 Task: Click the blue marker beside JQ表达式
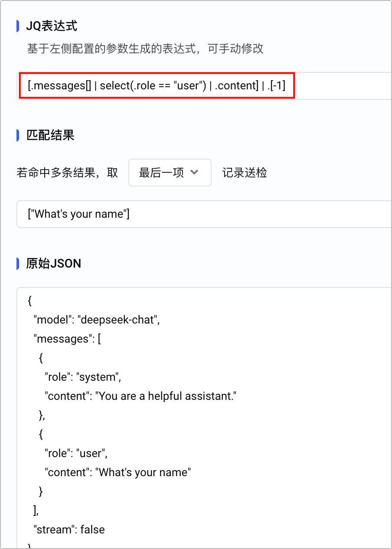pyautogui.click(x=18, y=26)
